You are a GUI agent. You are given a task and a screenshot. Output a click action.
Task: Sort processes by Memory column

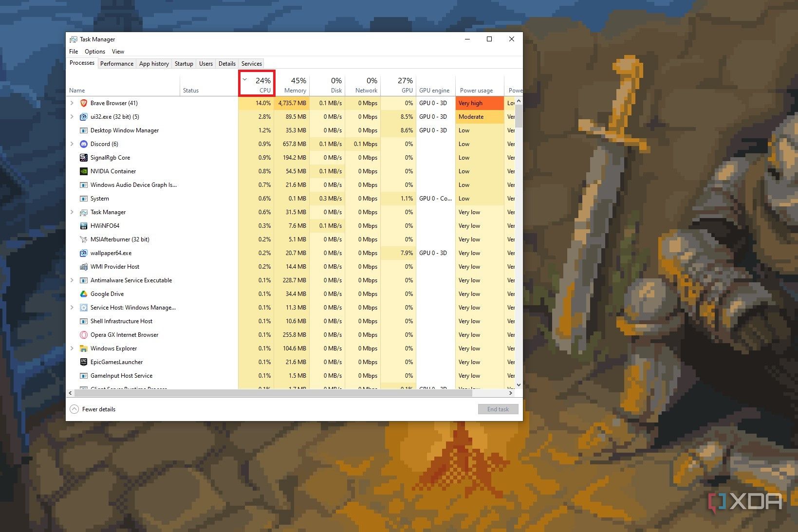click(x=293, y=85)
